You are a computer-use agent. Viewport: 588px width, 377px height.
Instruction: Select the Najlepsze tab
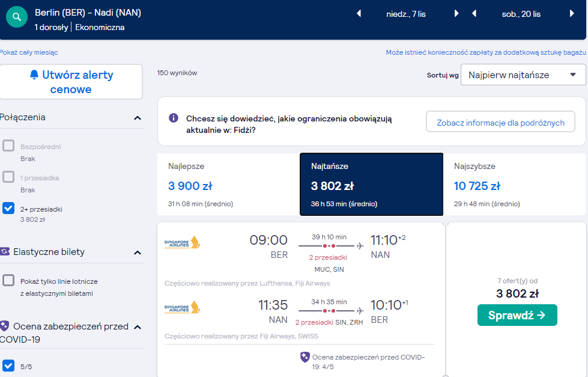coord(228,184)
